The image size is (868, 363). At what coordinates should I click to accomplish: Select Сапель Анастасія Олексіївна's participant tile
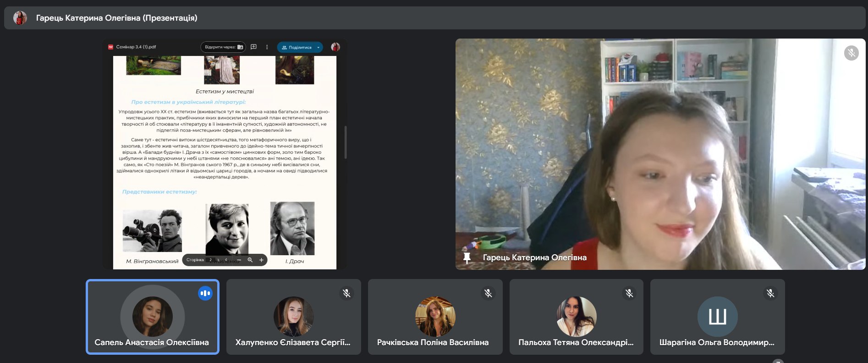coord(153,317)
